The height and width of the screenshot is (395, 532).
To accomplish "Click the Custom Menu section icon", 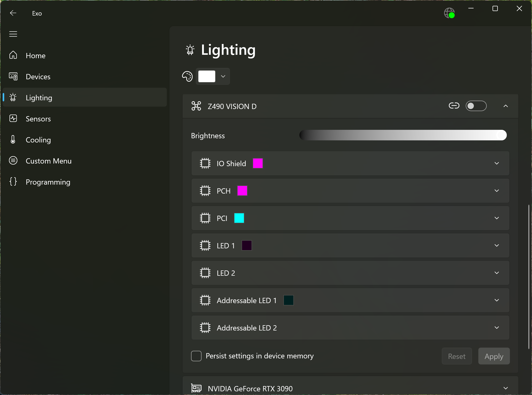I will pyautogui.click(x=13, y=161).
